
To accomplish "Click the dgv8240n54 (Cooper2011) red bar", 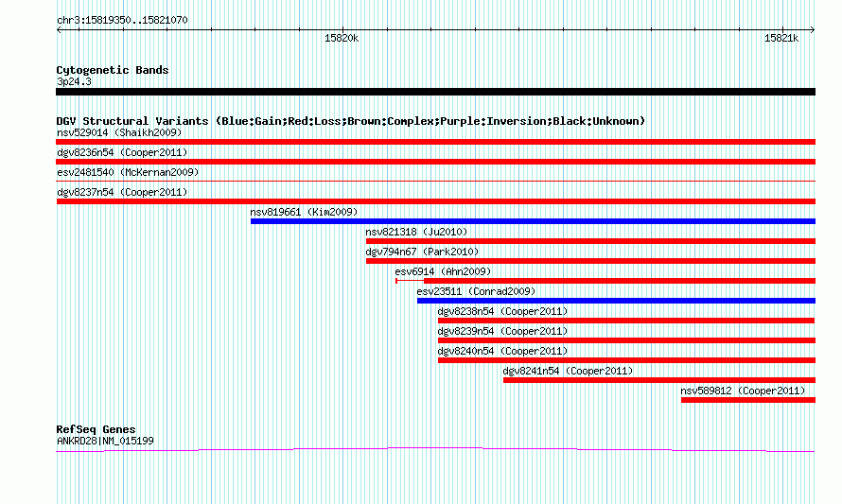I will (x=626, y=360).
